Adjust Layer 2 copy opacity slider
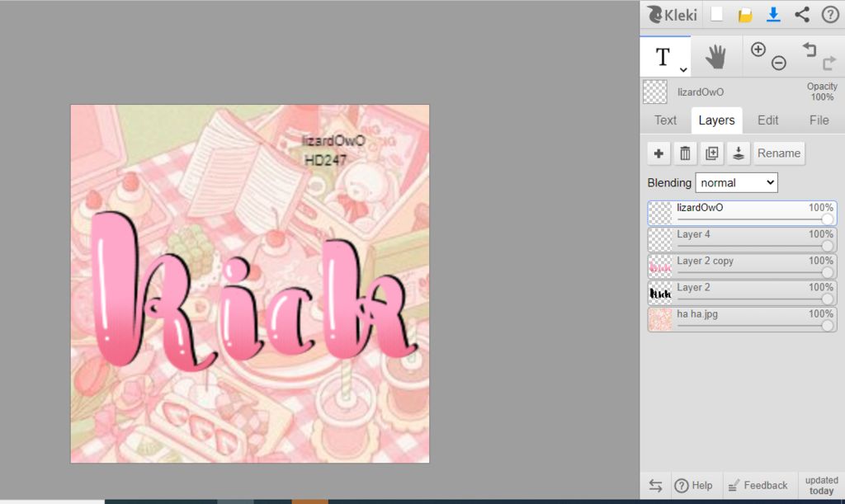The height and width of the screenshot is (504, 845). point(754,272)
